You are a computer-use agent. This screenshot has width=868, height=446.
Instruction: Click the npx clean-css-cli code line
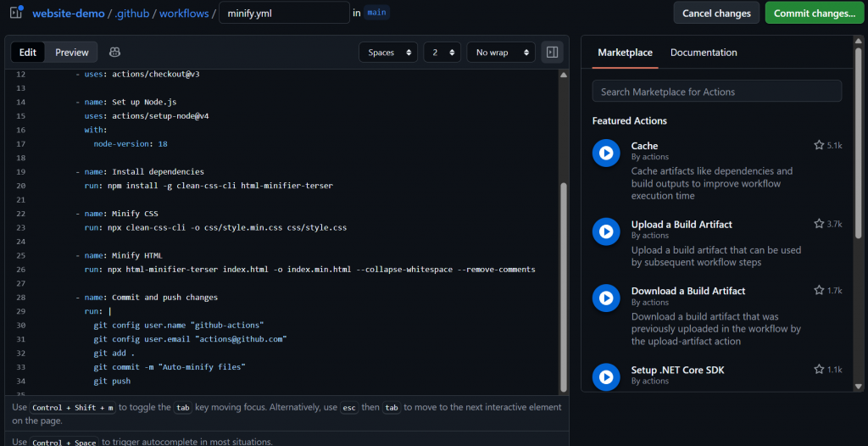pos(216,227)
